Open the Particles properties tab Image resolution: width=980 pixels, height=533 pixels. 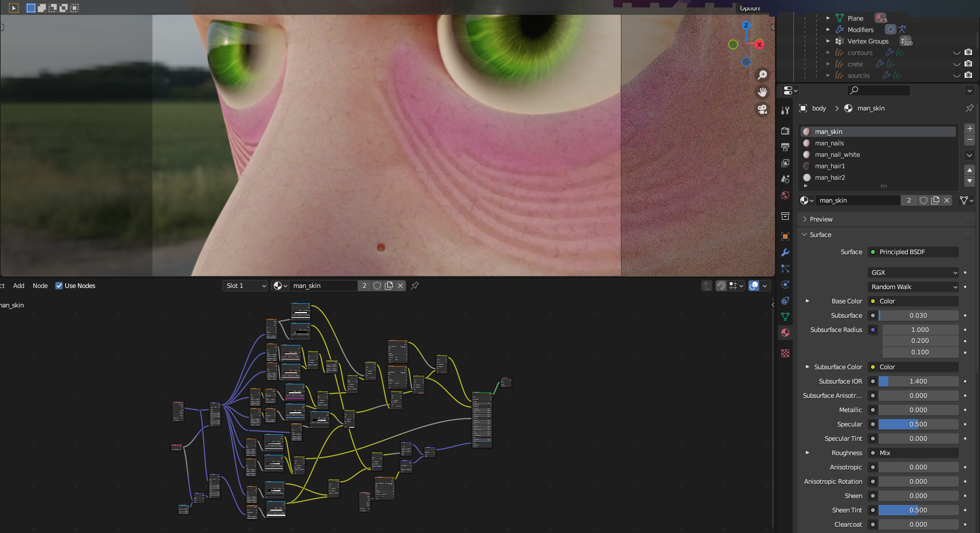[x=785, y=269]
